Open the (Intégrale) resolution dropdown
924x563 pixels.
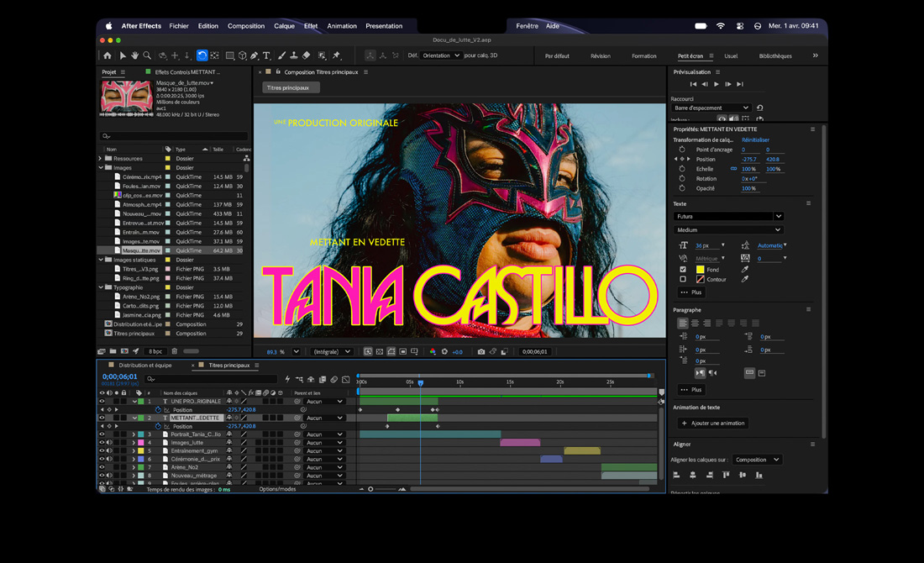pos(332,351)
